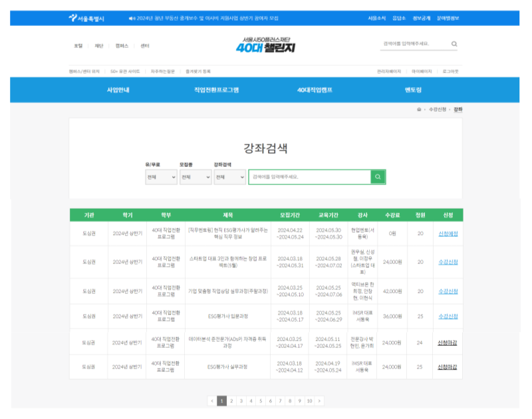Open the 모집중 dropdown filter

(195, 178)
